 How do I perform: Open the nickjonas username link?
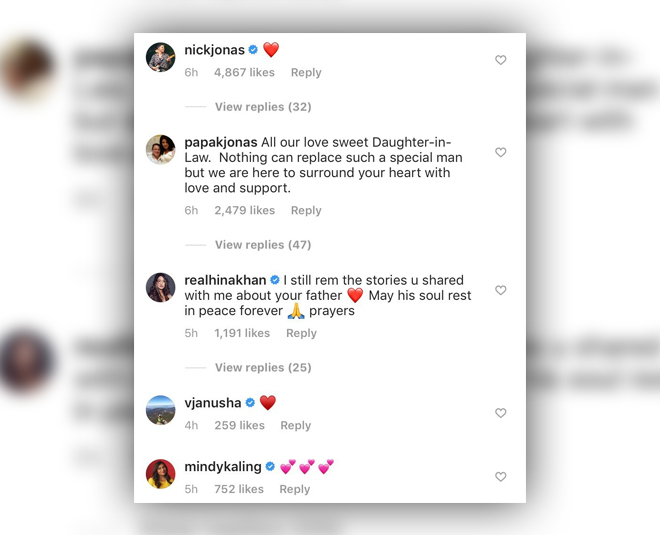(x=214, y=50)
